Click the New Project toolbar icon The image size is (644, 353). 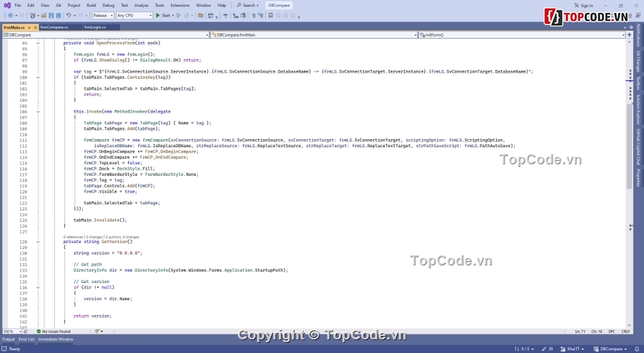click(x=32, y=15)
